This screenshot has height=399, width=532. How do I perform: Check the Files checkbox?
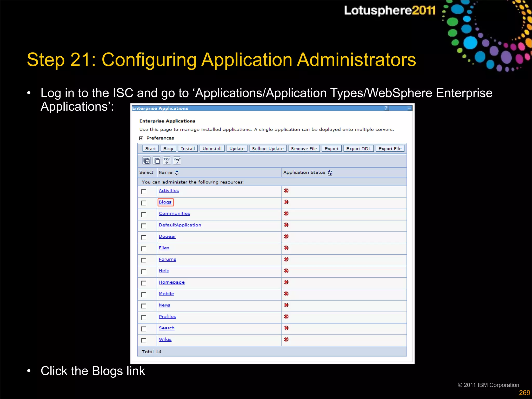pyautogui.click(x=144, y=249)
